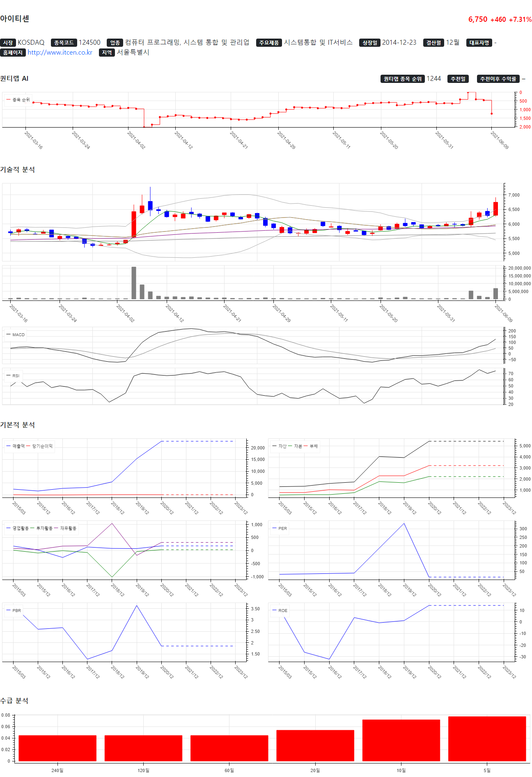Click the ROE legend entry

tap(280, 610)
